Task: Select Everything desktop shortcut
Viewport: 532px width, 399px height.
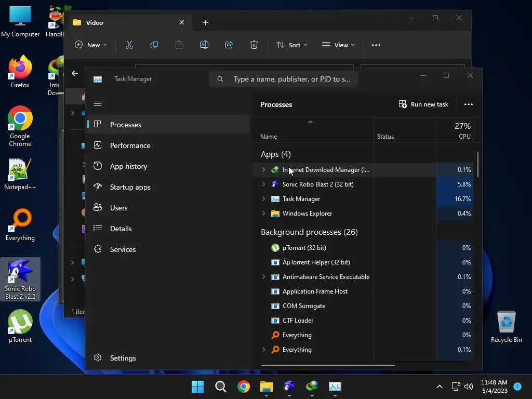Action: (20, 225)
